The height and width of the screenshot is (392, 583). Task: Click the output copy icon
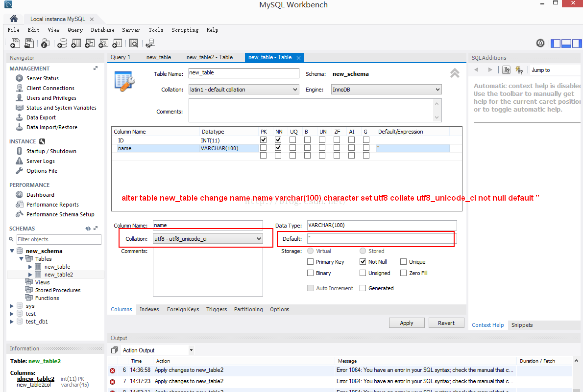[115, 350]
